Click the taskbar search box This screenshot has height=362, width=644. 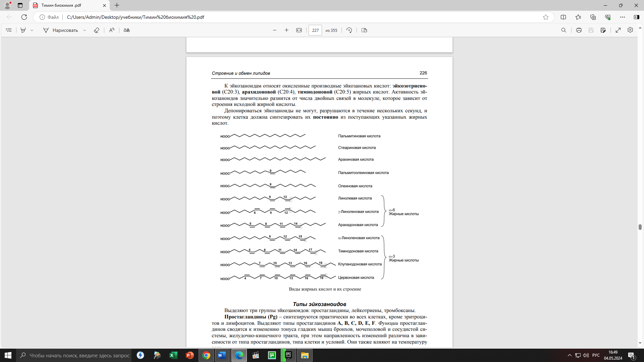(74, 355)
